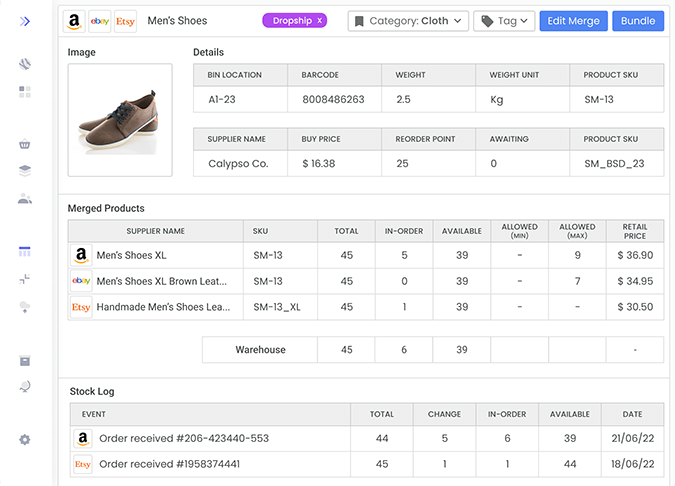
Task: Open the inventory table sidebar icon
Action: pos(25,251)
